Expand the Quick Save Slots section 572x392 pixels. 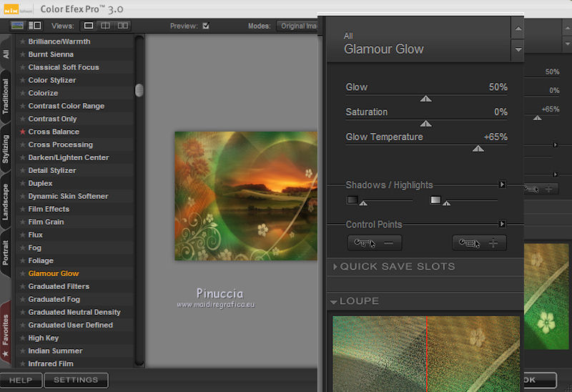[x=336, y=267]
